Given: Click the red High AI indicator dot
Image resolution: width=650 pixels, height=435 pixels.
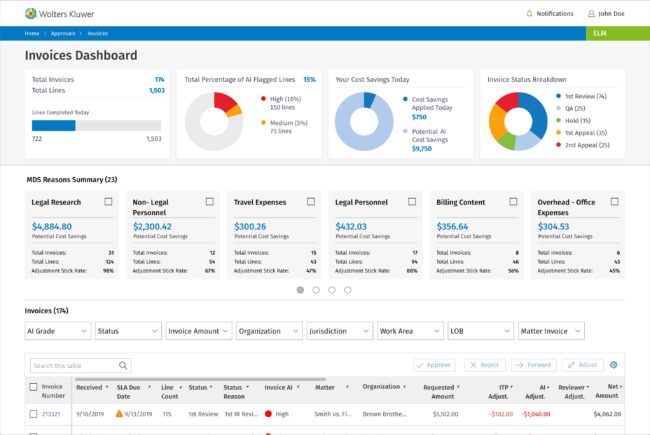Looking at the screenshot, I should pos(269,412).
